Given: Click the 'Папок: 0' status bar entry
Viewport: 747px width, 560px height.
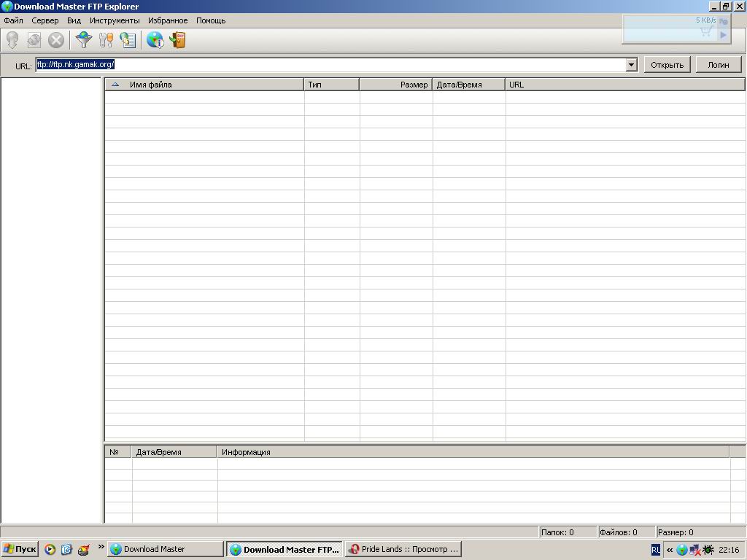Looking at the screenshot, I should 568,532.
